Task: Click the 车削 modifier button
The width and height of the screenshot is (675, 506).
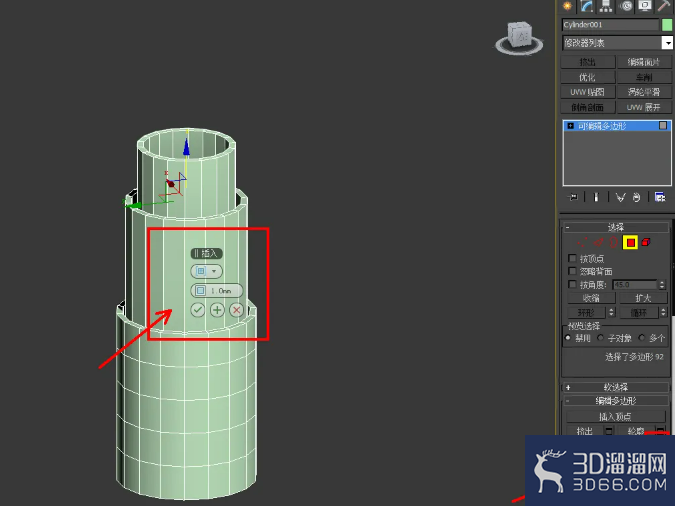Action: tap(644, 77)
